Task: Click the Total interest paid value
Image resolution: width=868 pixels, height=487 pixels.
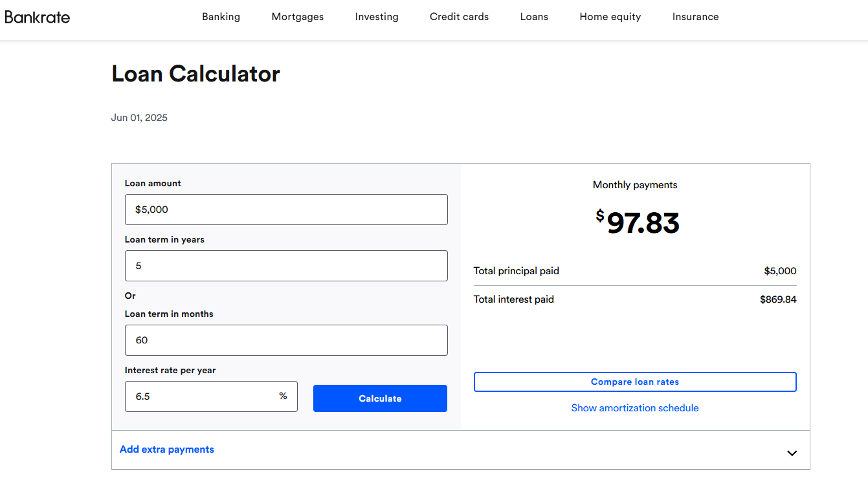Action: click(778, 299)
